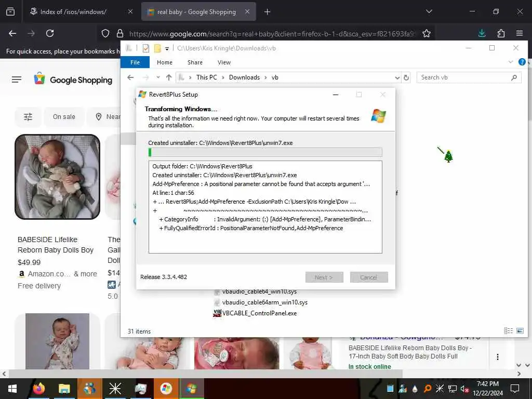Open a new Firefox tab with the plus button
Viewport: 532px width, 399px height.
pyautogui.click(x=267, y=12)
